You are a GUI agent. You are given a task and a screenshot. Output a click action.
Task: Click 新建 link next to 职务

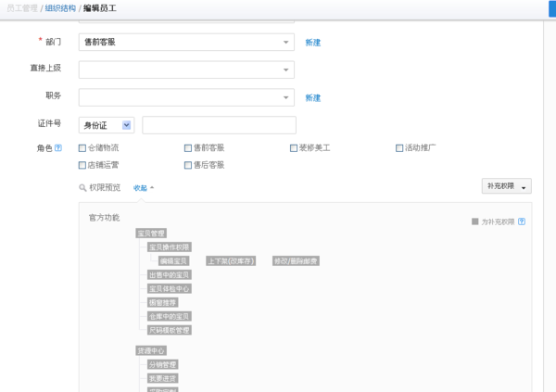pyautogui.click(x=313, y=98)
